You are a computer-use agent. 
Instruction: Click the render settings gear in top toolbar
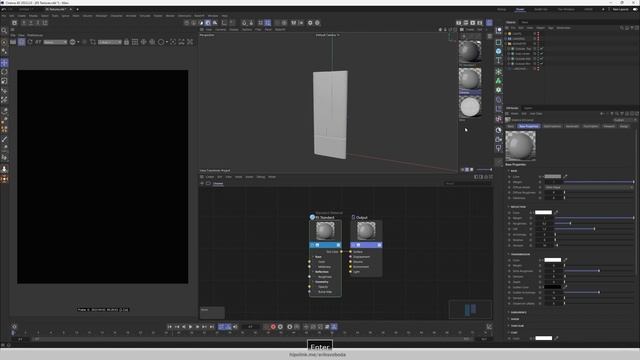[x=310, y=23]
